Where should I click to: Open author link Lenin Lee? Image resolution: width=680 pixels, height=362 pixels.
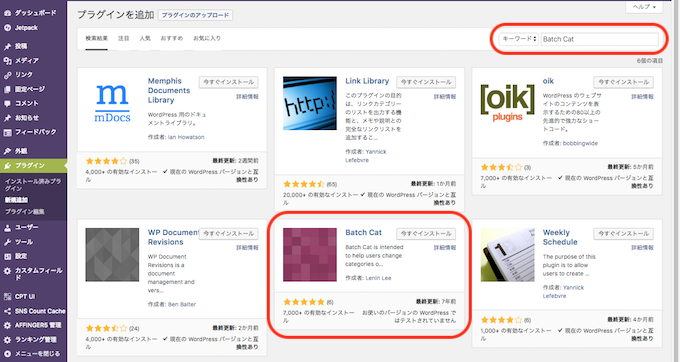click(378, 278)
